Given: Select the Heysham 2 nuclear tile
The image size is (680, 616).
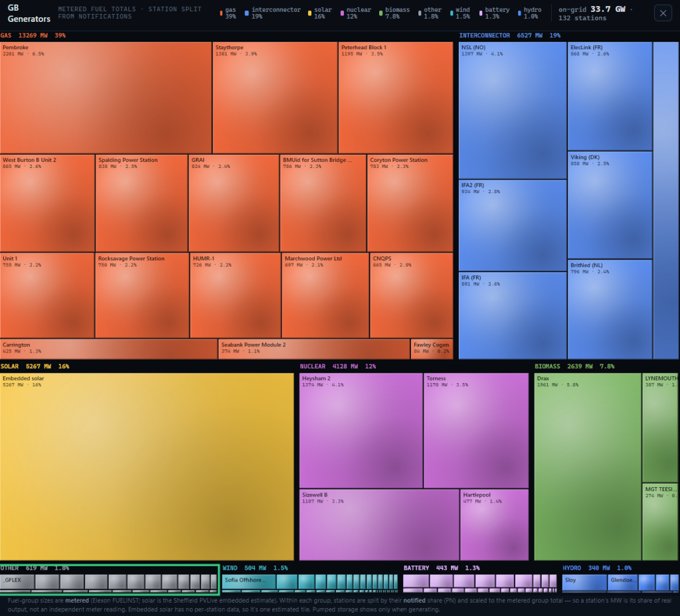Looking at the screenshot, I should click(361, 430).
